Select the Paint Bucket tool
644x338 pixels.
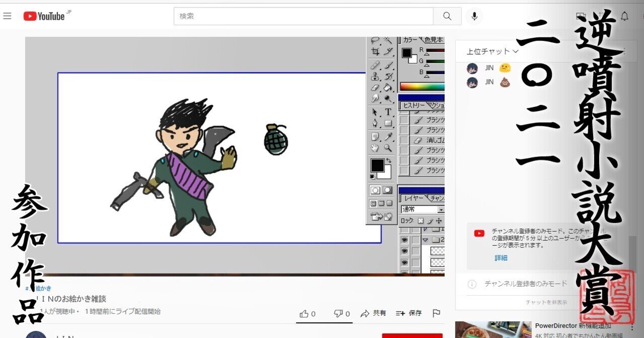tap(388, 88)
